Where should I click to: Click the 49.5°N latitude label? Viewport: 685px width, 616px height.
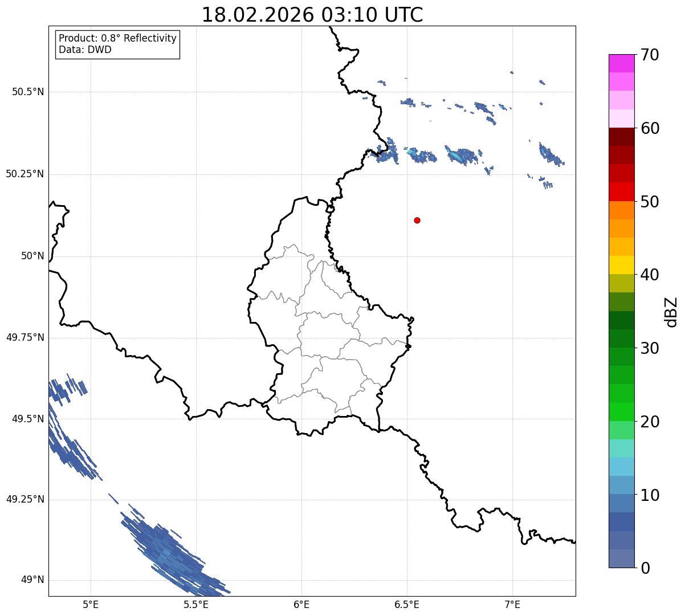click(x=28, y=419)
